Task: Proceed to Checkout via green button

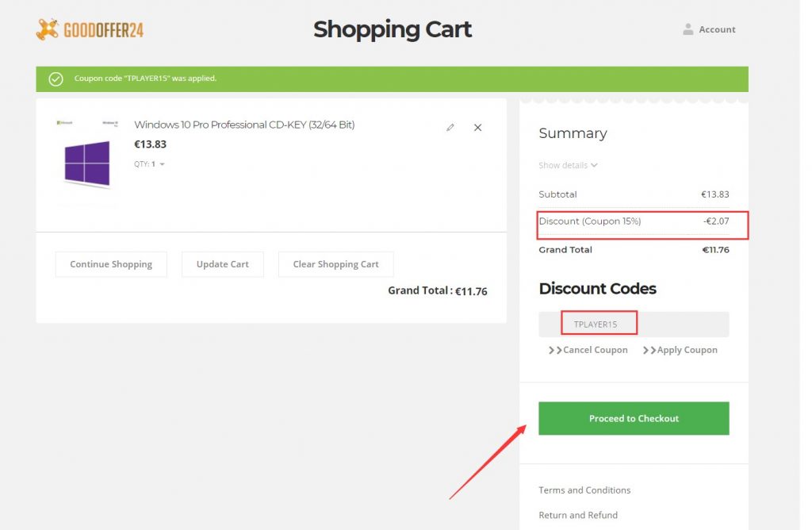Action: (634, 418)
